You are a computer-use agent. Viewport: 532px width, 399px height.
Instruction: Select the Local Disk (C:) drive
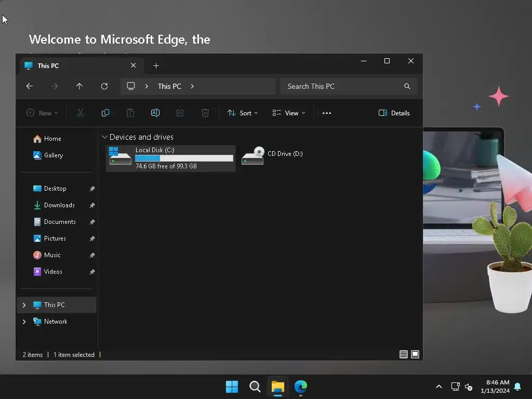click(x=170, y=158)
